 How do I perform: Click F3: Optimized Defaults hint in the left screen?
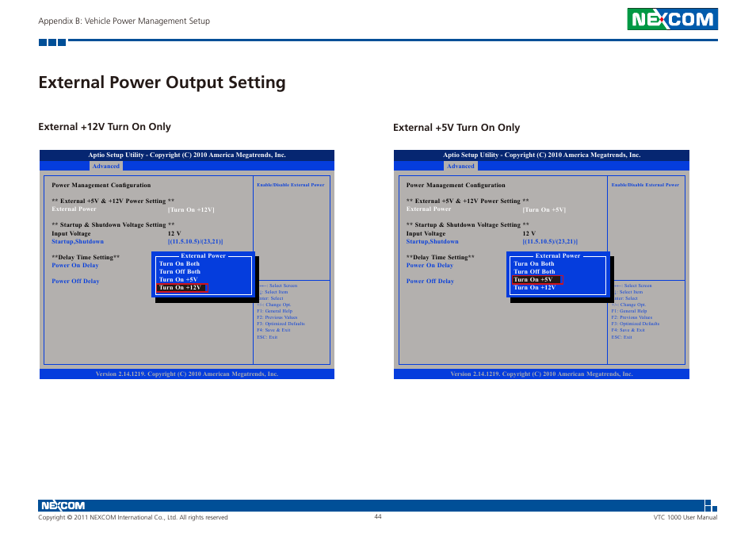(281, 324)
